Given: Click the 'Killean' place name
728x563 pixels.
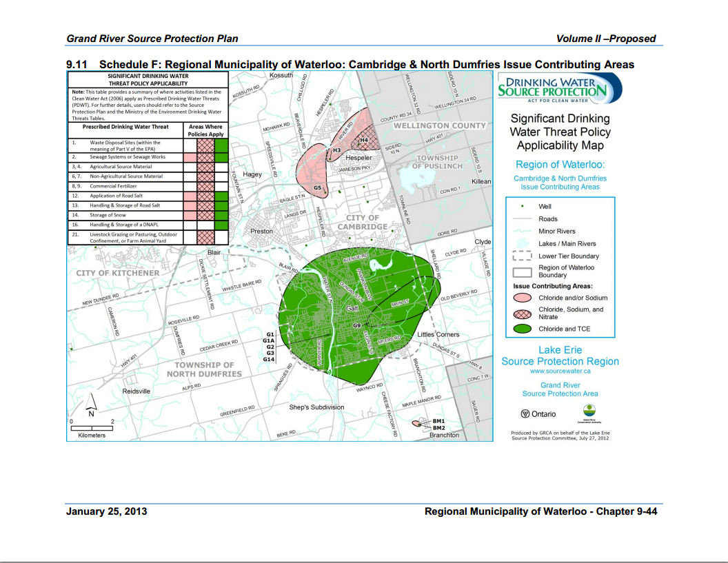Looking at the screenshot, I should [x=481, y=181].
